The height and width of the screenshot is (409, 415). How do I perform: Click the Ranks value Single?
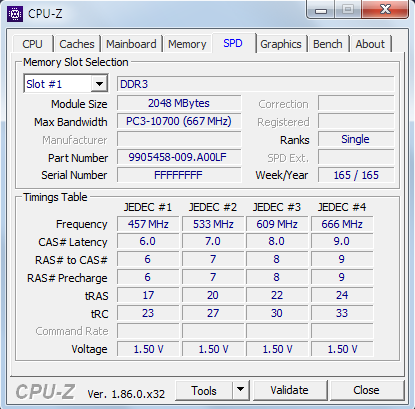(x=356, y=139)
